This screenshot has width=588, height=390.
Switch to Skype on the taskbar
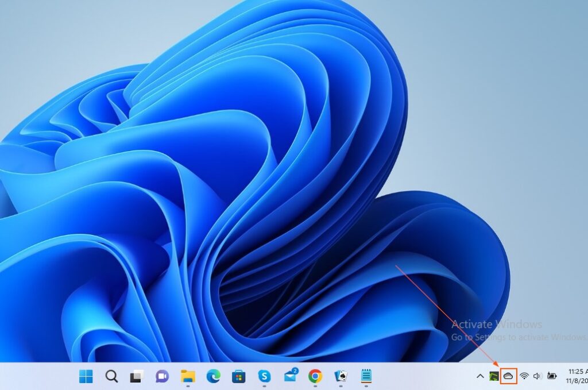tap(264, 376)
